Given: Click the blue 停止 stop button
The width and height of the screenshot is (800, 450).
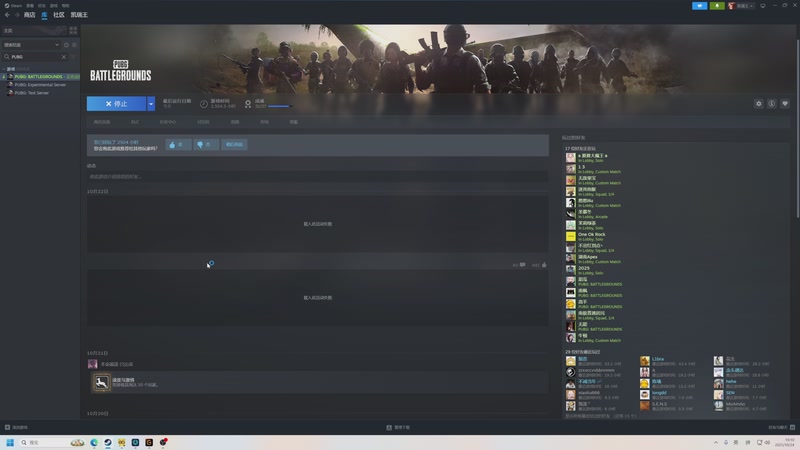Looking at the screenshot, I should tap(116, 104).
